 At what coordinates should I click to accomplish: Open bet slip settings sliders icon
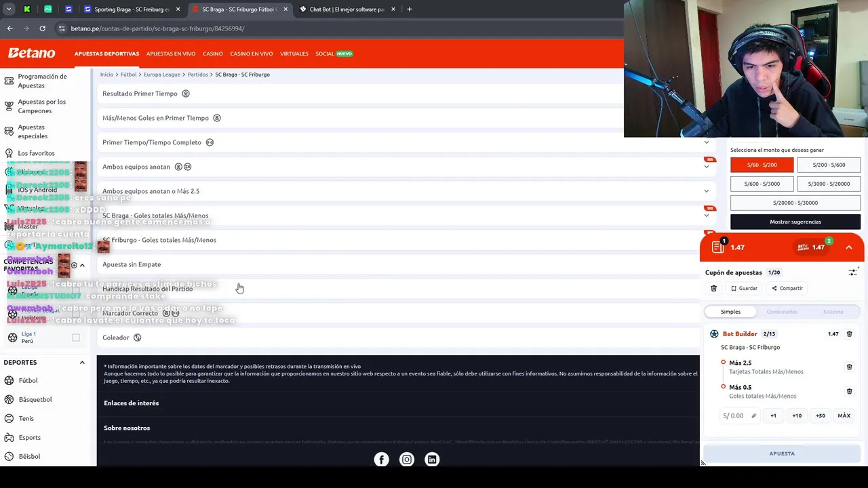click(x=853, y=272)
